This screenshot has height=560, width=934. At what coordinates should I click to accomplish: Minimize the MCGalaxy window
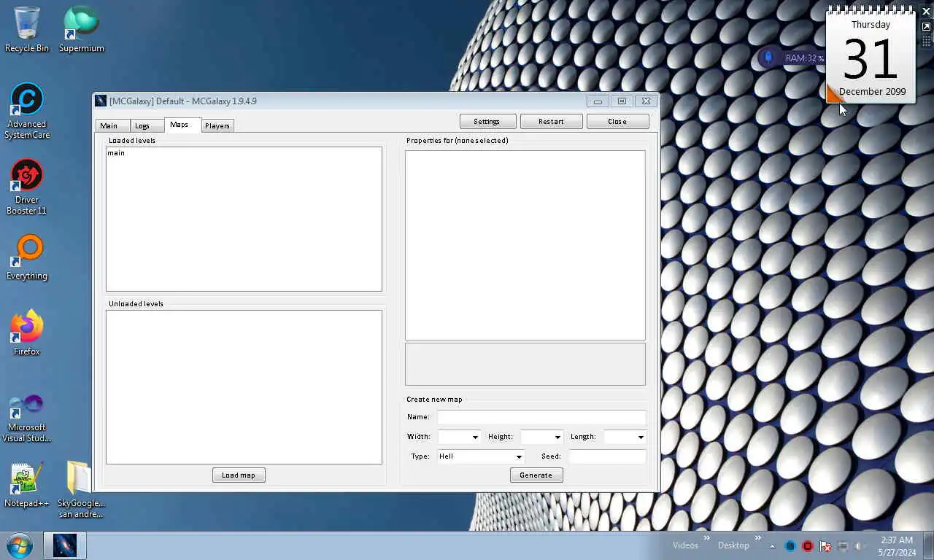pos(598,101)
